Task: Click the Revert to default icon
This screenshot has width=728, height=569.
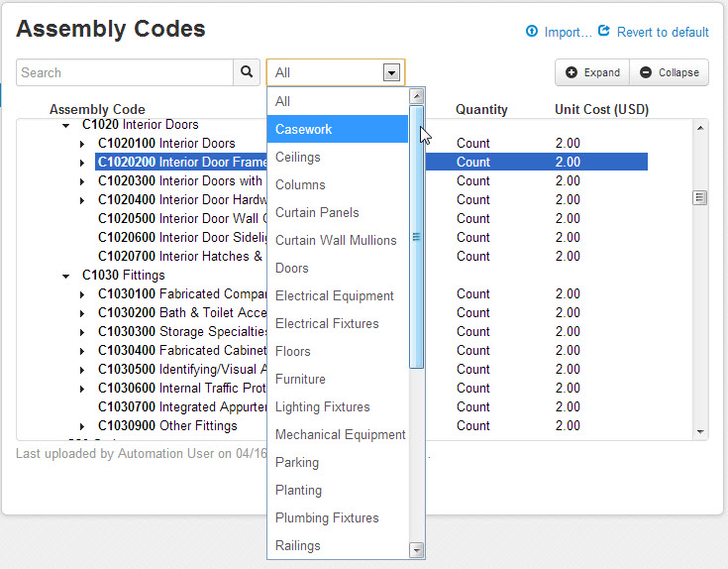Action: pos(604,32)
